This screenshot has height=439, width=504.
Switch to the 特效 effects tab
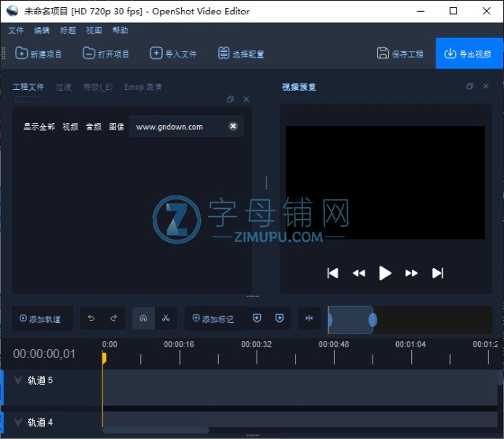coord(98,87)
